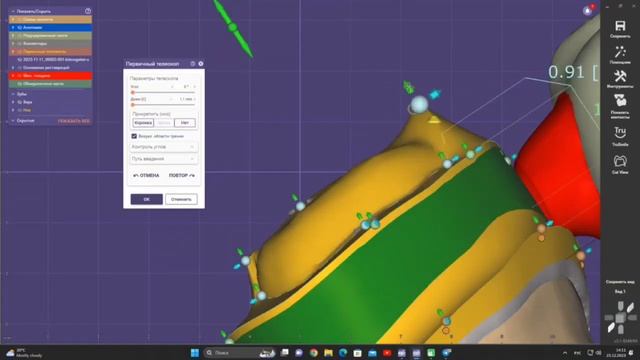Open Google Chrome from the taskbar

313,353
